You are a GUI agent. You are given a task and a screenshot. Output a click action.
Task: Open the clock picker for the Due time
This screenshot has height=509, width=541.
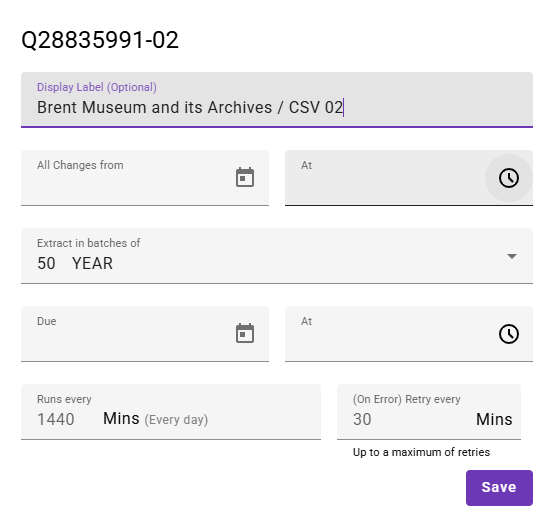click(509, 334)
